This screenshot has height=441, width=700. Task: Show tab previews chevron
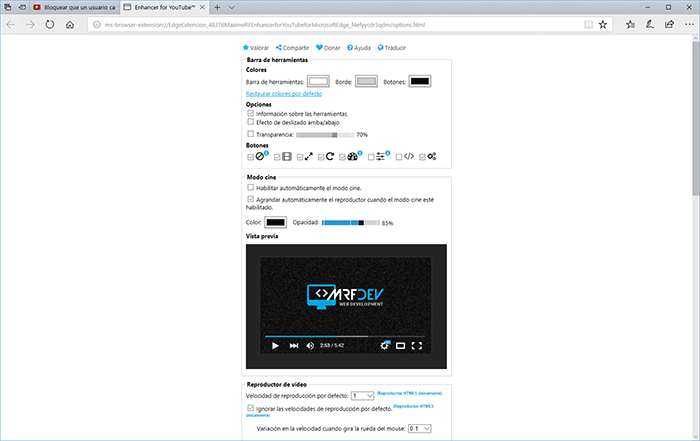click(x=232, y=7)
